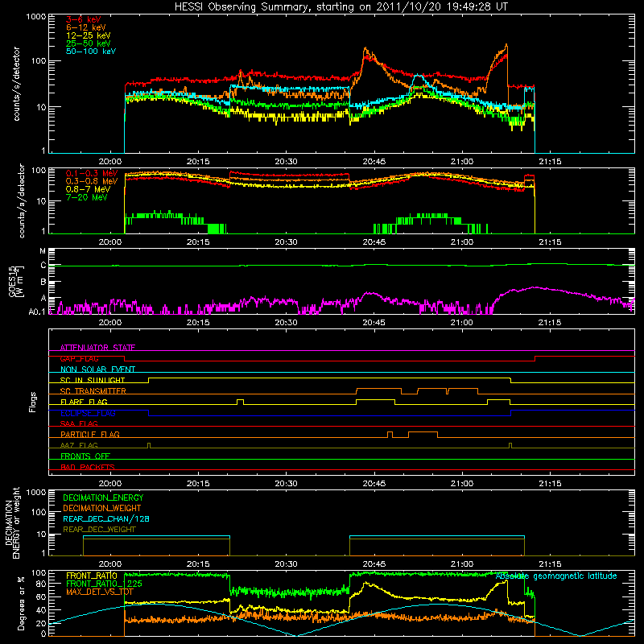
Task: Click the A0.1 tick label on GOES panel
Action: click(x=37, y=312)
